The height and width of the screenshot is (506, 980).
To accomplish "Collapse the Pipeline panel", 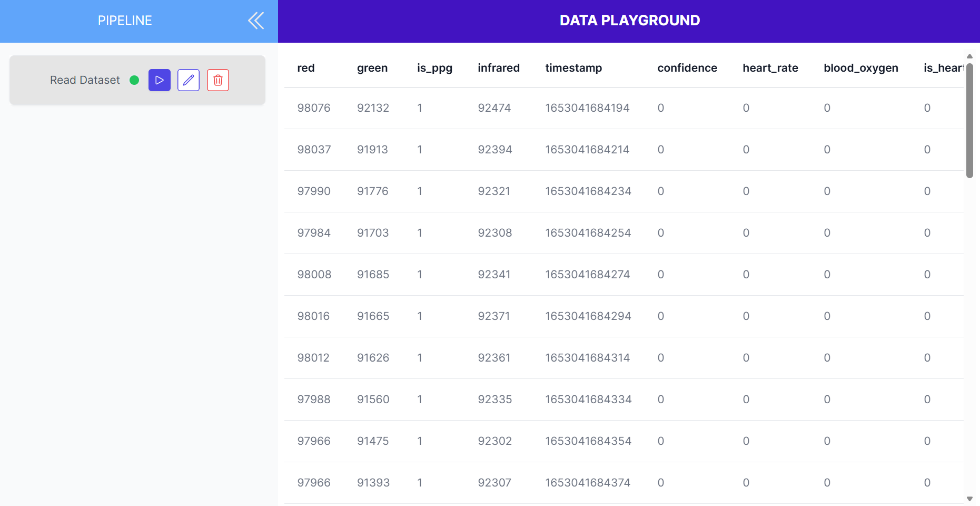I will click(256, 21).
